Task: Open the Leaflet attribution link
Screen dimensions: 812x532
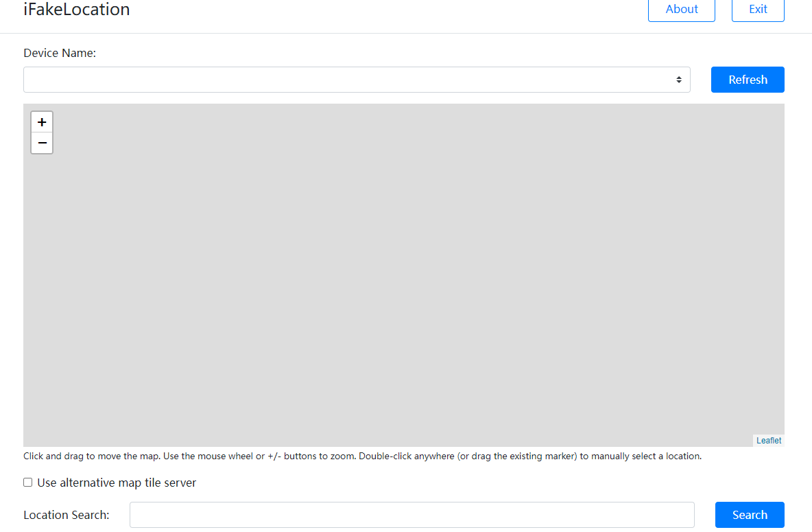Action: coord(769,440)
